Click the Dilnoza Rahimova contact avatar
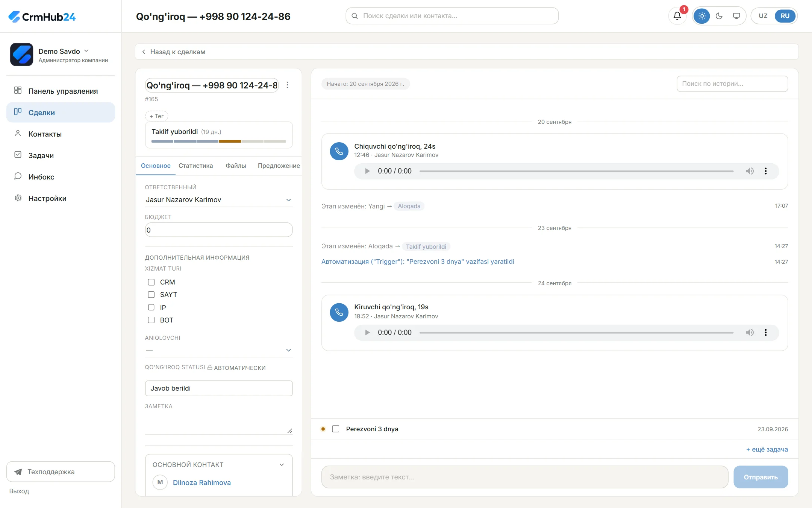Viewport: 812px width, 508px height. (x=160, y=482)
